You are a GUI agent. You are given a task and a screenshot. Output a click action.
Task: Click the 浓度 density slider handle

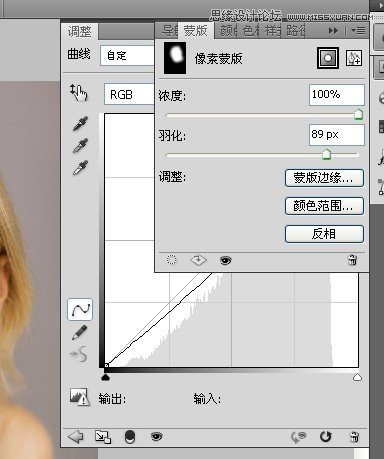(358, 114)
